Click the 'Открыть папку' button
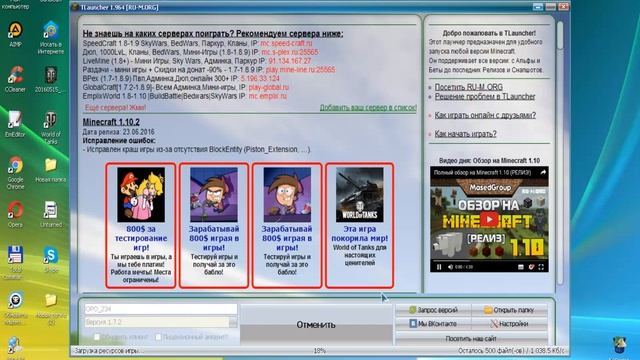The image size is (640, 360). click(x=509, y=310)
